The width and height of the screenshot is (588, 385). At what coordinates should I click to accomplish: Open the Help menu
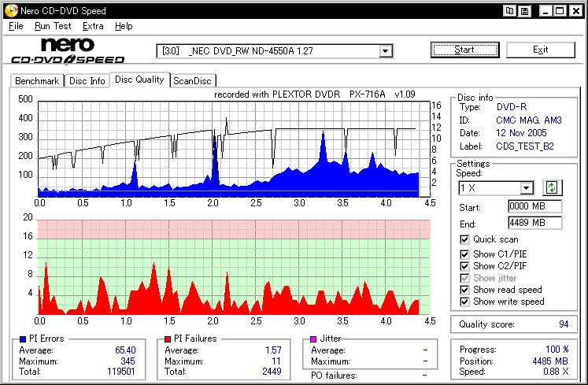click(x=124, y=26)
